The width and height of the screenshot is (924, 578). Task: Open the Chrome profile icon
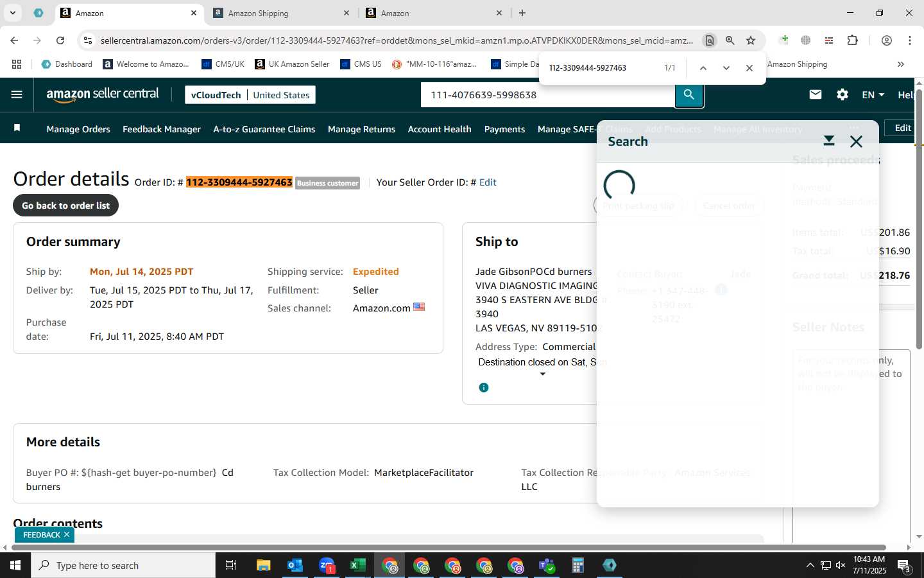coord(887,40)
